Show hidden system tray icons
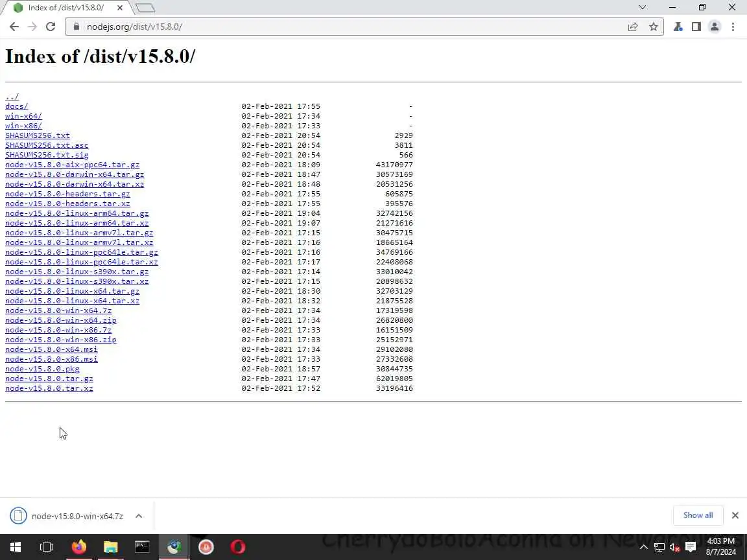747x560 pixels. click(x=644, y=547)
